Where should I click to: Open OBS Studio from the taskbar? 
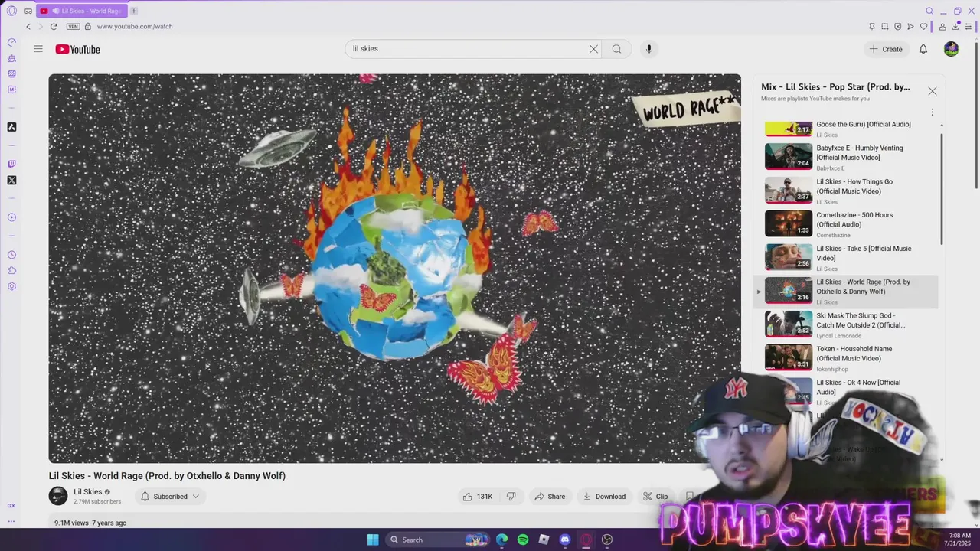click(607, 540)
